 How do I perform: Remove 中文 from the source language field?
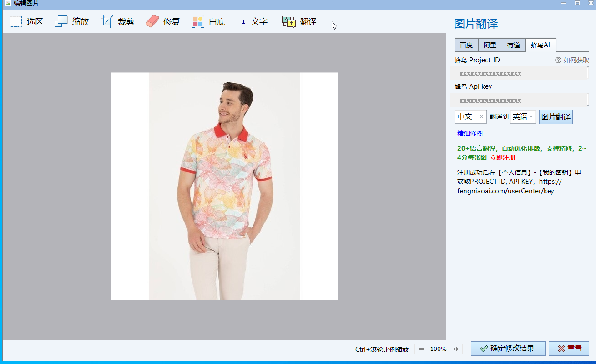click(481, 116)
